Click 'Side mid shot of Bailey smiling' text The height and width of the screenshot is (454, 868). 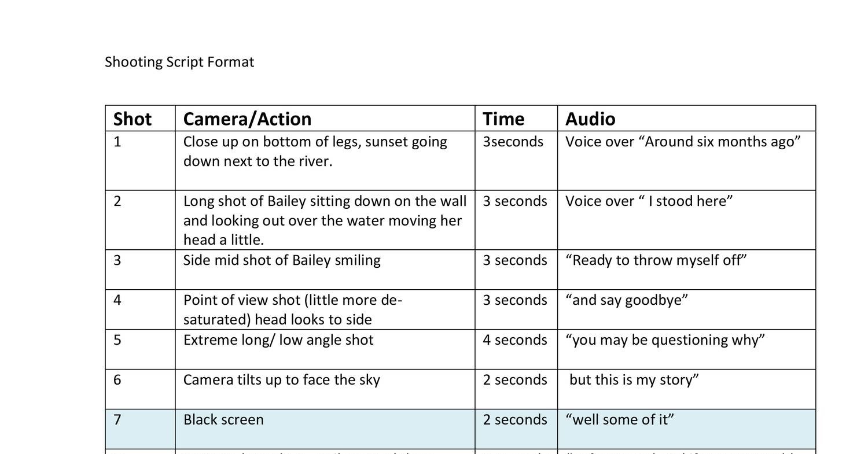click(x=282, y=260)
